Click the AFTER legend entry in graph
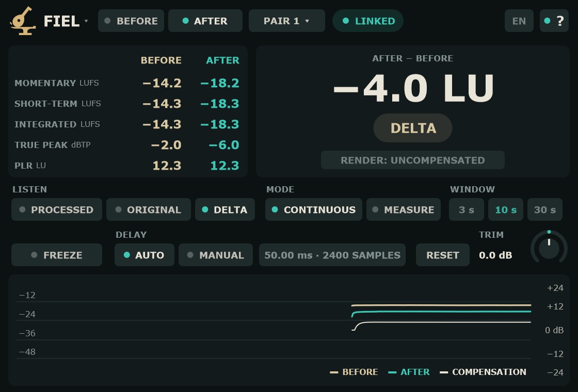The width and height of the screenshot is (578, 392). tap(409, 372)
